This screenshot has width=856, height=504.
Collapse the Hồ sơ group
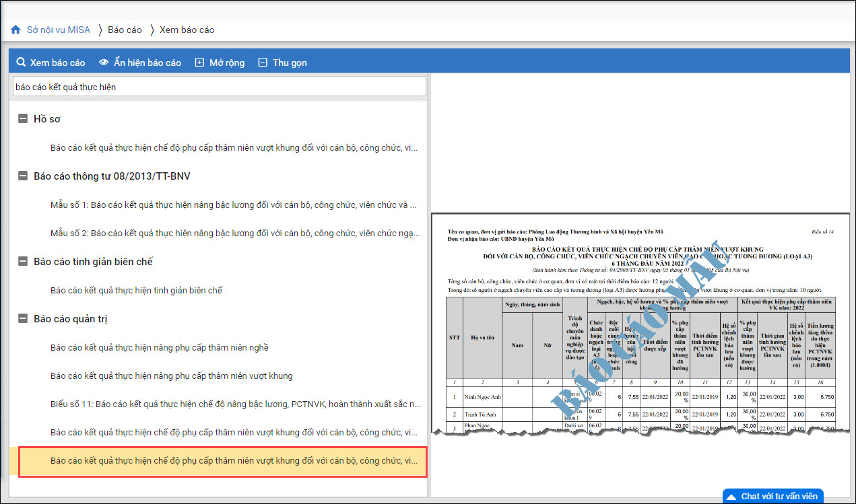point(23,119)
